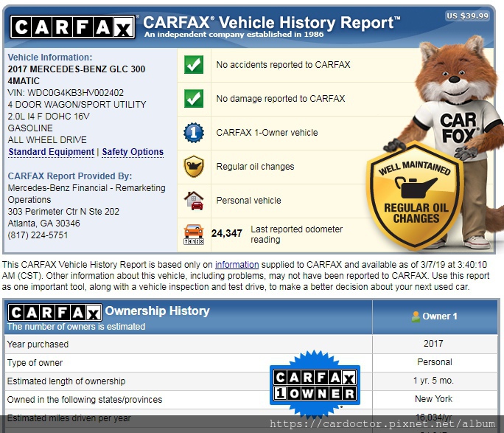Click 'Last reported odometer reading' label
This screenshot has height=433, width=504.
pos(297,234)
